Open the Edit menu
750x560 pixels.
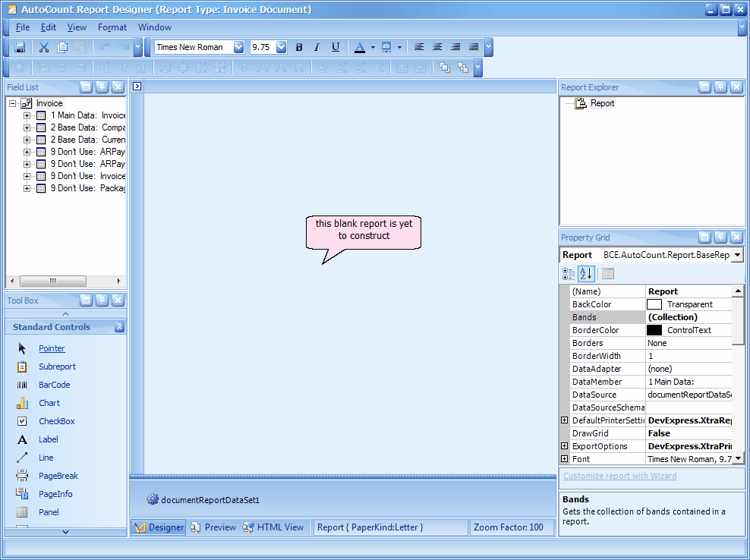tap(49, 27)
